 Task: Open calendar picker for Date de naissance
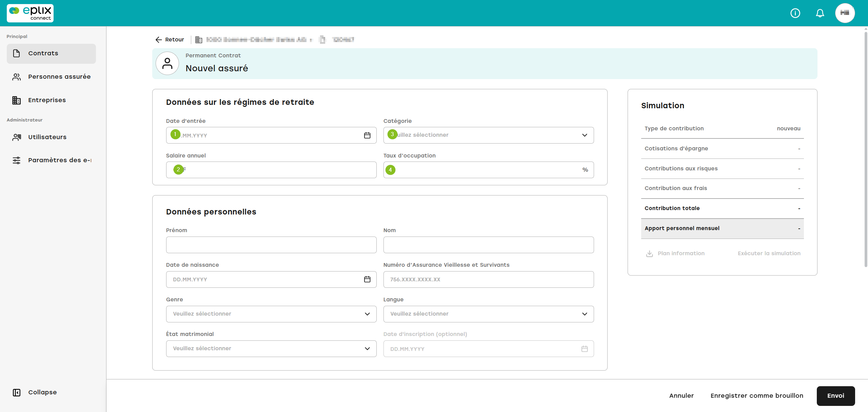tap(367, 279)
